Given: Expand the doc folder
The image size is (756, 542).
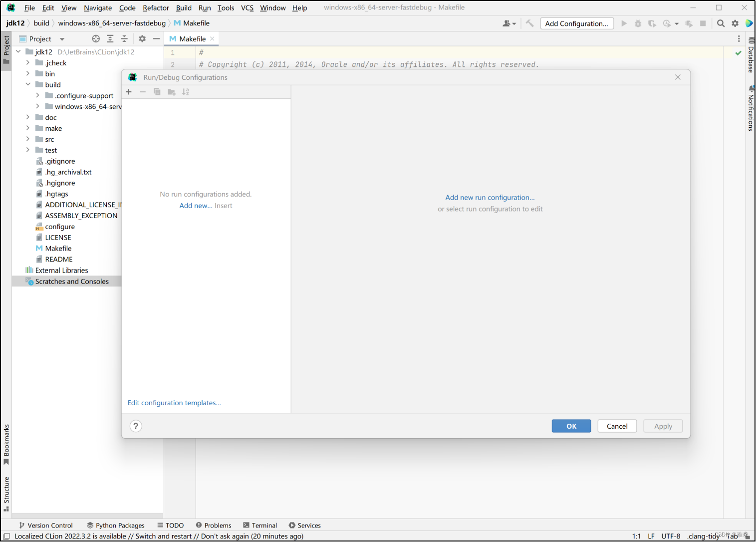Looking at the screenshot, I should click(28, 117).
